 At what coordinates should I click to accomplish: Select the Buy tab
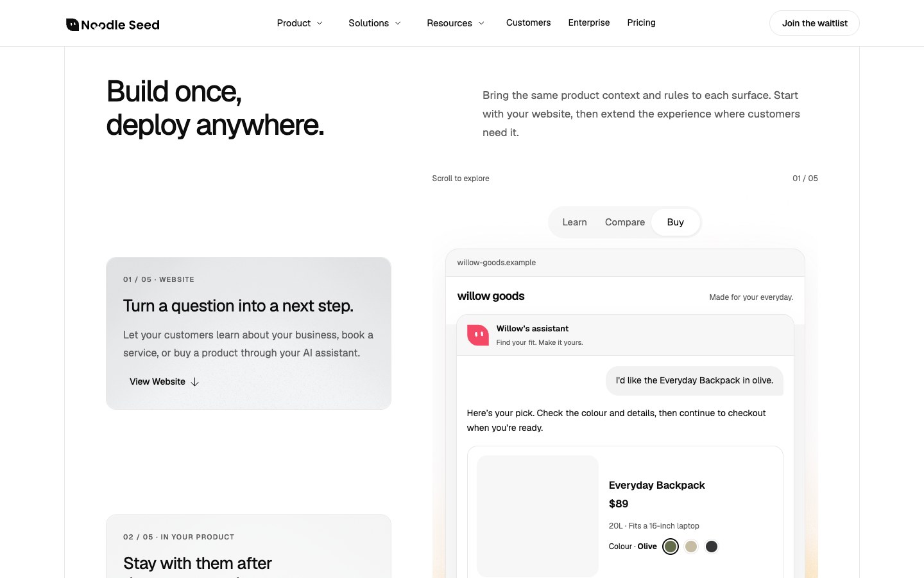pos(675,222)
